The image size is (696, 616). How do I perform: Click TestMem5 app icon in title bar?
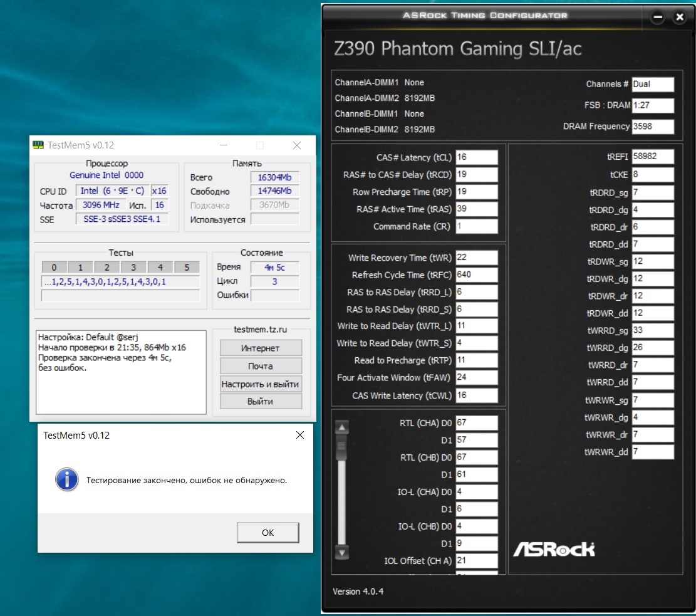38,145
